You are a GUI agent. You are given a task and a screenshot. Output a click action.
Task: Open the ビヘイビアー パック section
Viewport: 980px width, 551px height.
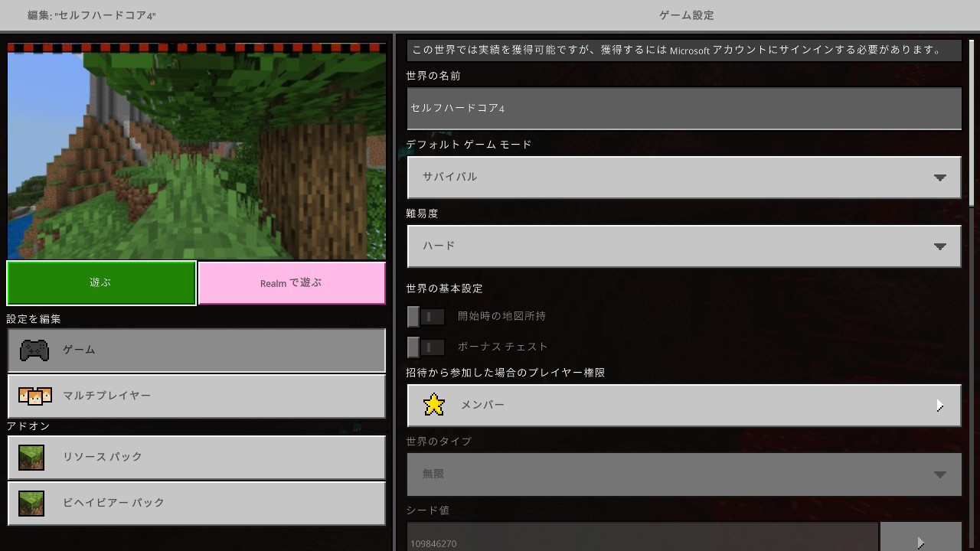tap(197, 503)
